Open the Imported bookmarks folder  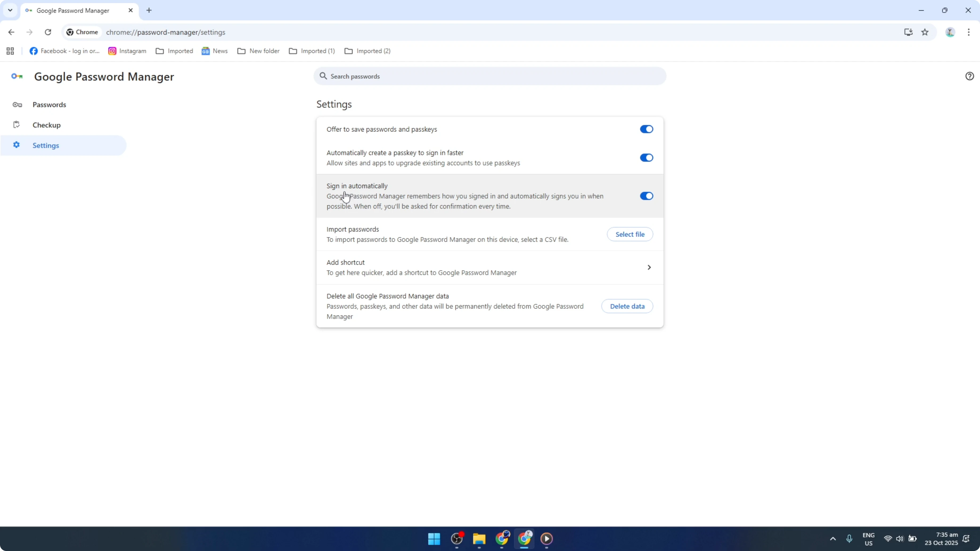(x=174, y=51)
